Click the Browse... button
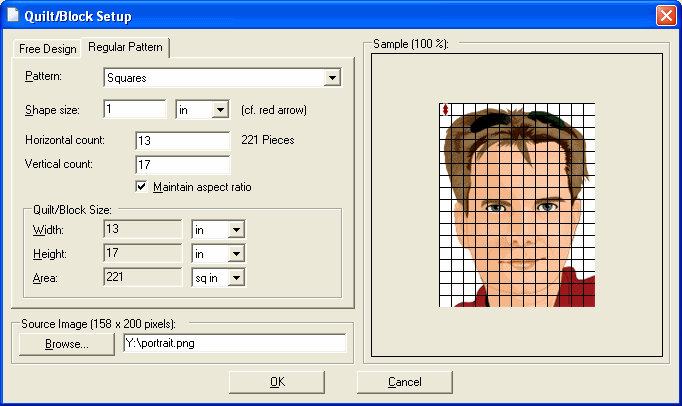This screenshot has height=406, width=682. click(67, 344)
